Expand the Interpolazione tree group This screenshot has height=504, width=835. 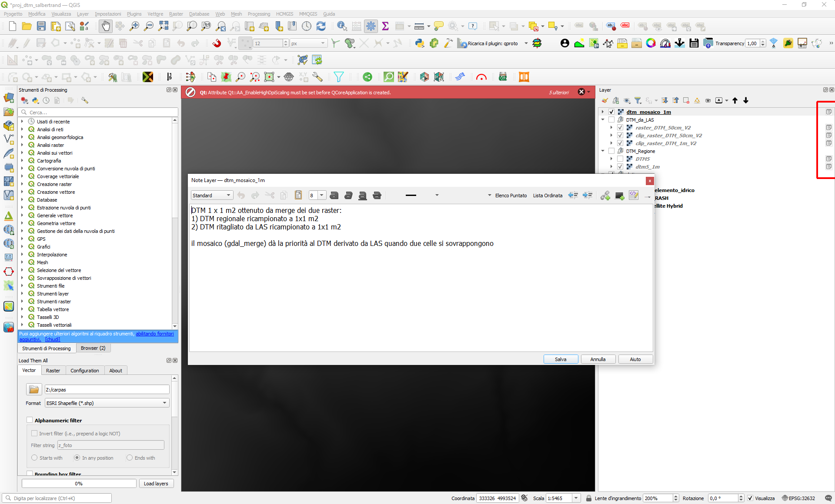(22, 254)
